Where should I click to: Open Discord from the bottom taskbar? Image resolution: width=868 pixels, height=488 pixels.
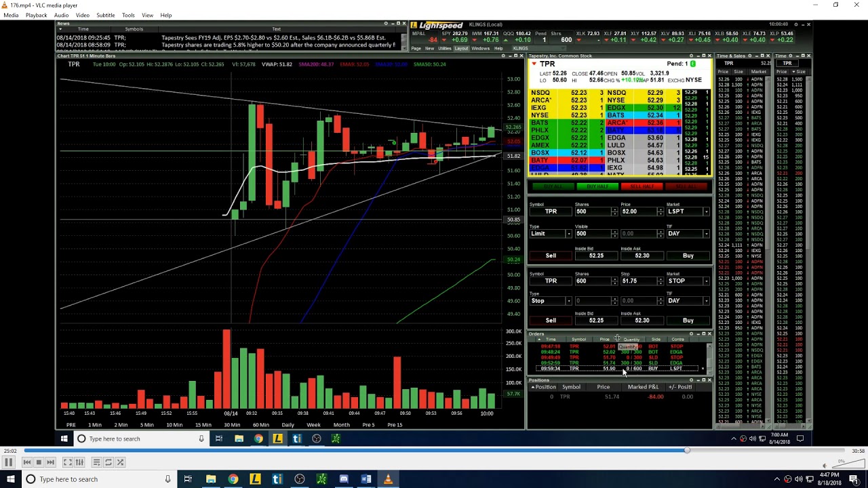point(344,479)
